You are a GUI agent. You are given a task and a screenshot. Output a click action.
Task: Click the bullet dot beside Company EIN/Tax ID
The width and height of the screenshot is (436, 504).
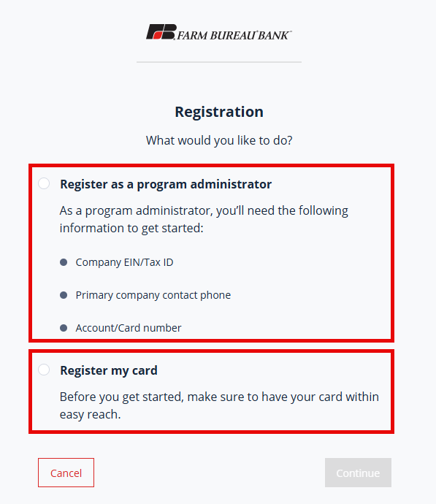(64, 262)
